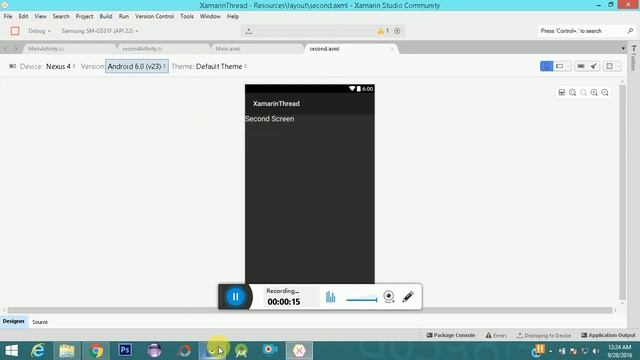
Task: Open Internet Explorer from taskbar
Action: point(38,351)
